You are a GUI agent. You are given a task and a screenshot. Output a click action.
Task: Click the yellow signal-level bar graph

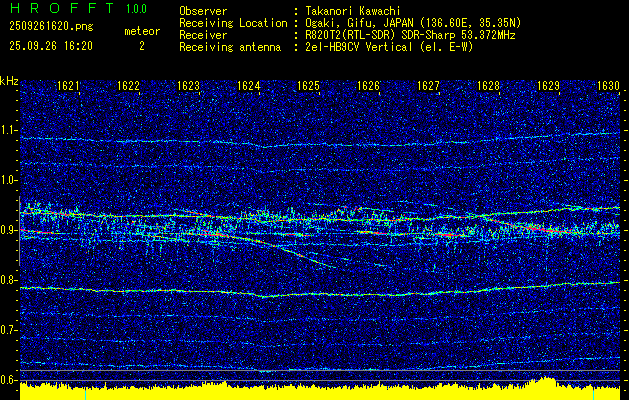point(320,390)
